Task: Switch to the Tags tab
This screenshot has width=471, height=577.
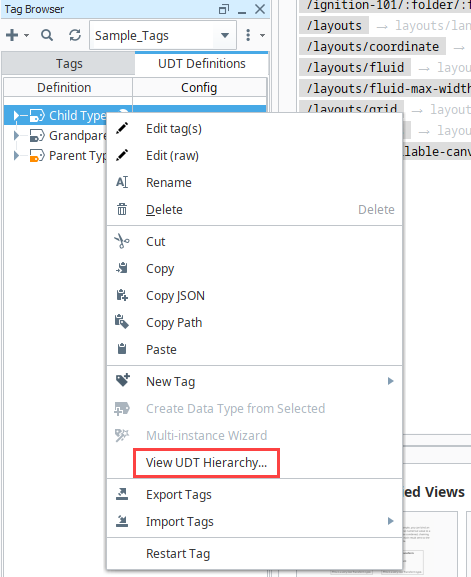Action: (x=68, y=64)
